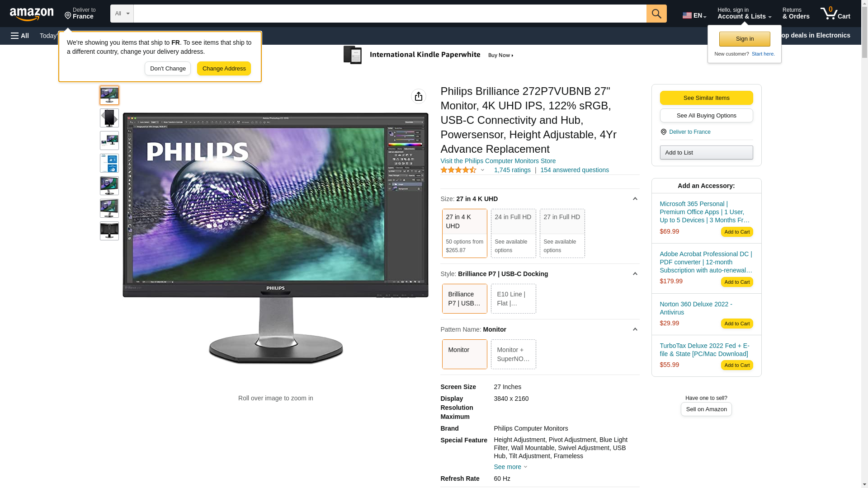Open the All search category dropdown
The height and width of the screenshot is (488, 868).
tap(122, 14)
